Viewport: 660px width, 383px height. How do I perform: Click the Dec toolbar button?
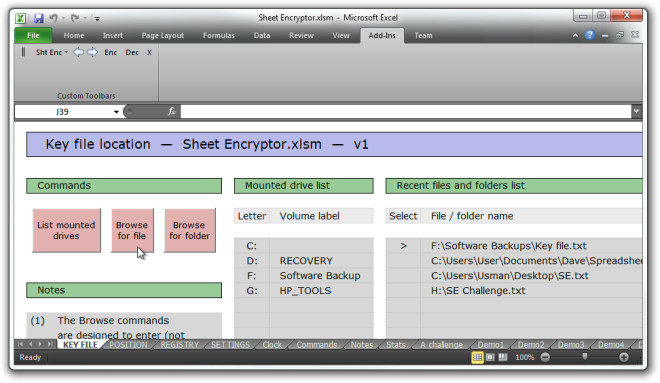[x=132, y=52]
